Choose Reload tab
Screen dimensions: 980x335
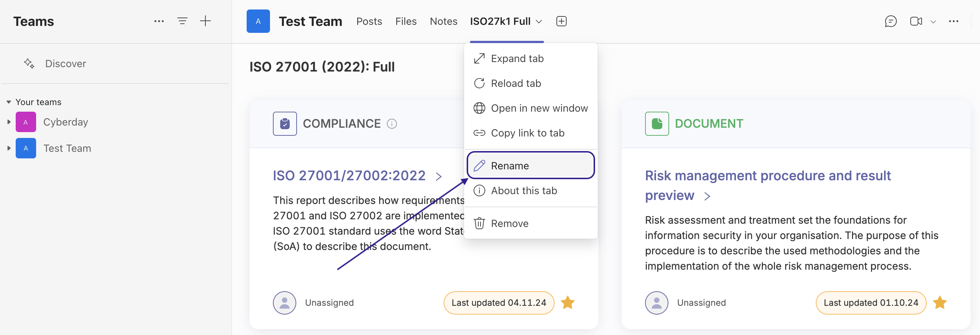coord(530,83)
